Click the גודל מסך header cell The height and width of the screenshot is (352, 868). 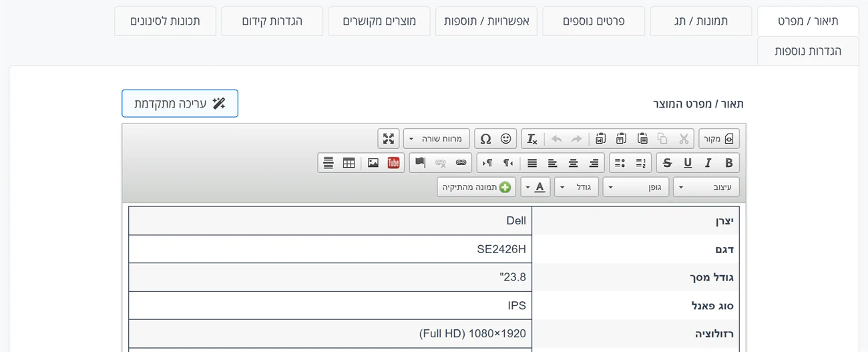[636, 277]
